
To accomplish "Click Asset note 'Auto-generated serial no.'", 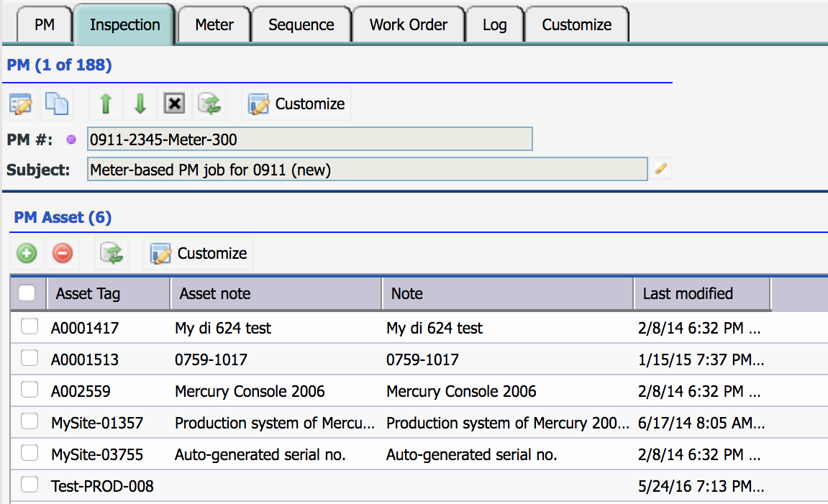I will (260, 455).
